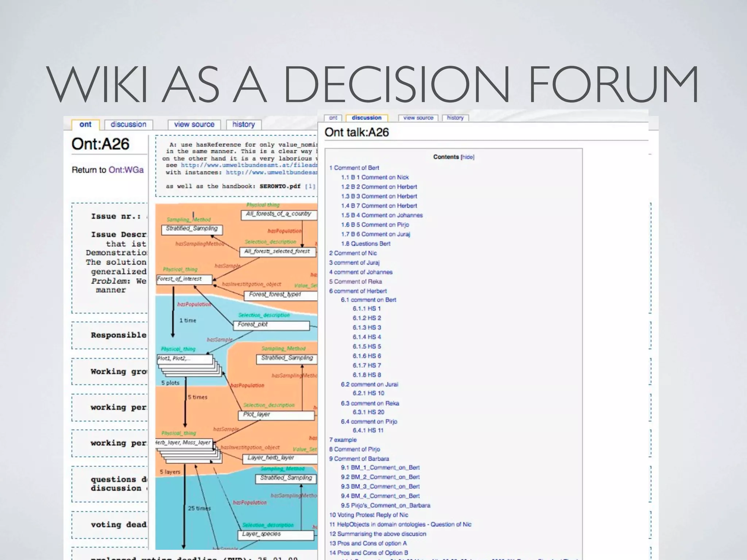Open history tab on left wiki page
The height and width of the screenshot is (560, 747).
244,124
